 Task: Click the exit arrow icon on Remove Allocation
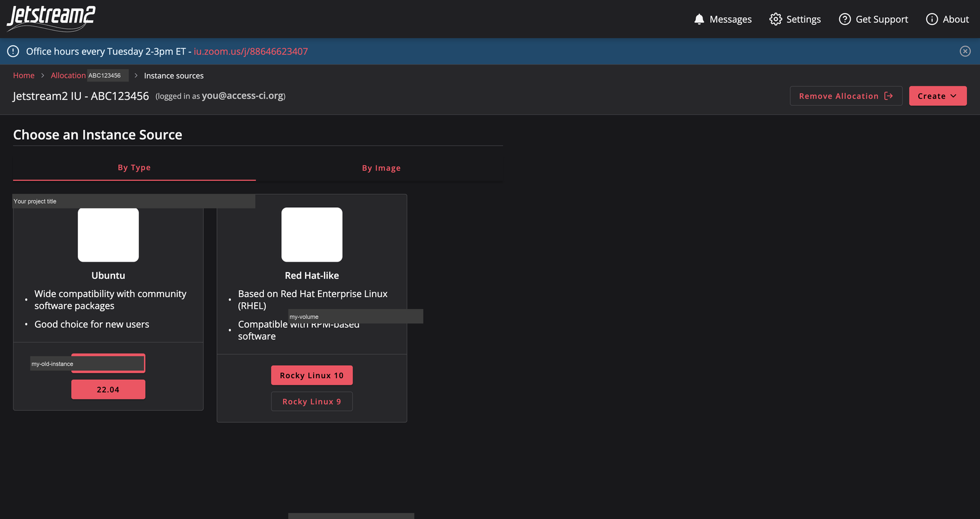tap(889, 96)
